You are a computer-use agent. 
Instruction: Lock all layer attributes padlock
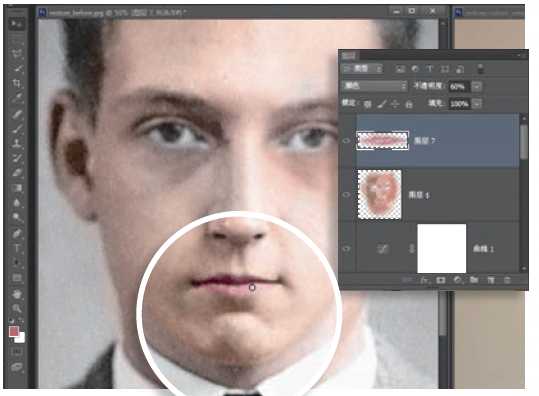[409, 104]
